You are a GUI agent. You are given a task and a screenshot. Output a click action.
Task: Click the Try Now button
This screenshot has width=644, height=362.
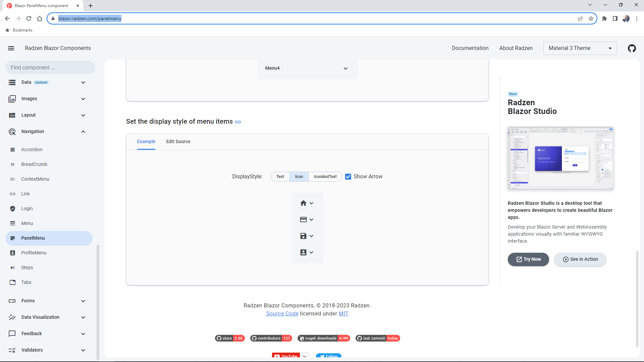point(528,259)
